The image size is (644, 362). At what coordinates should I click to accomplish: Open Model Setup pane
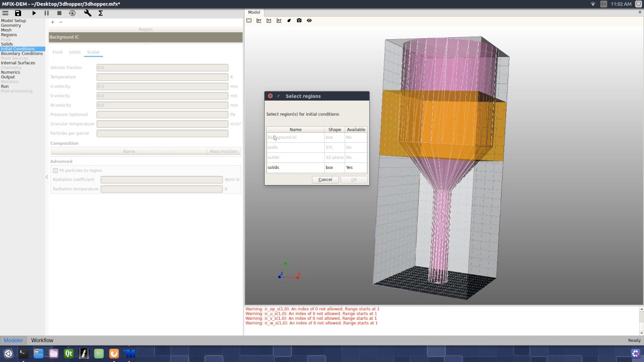(x=14, y=21)
